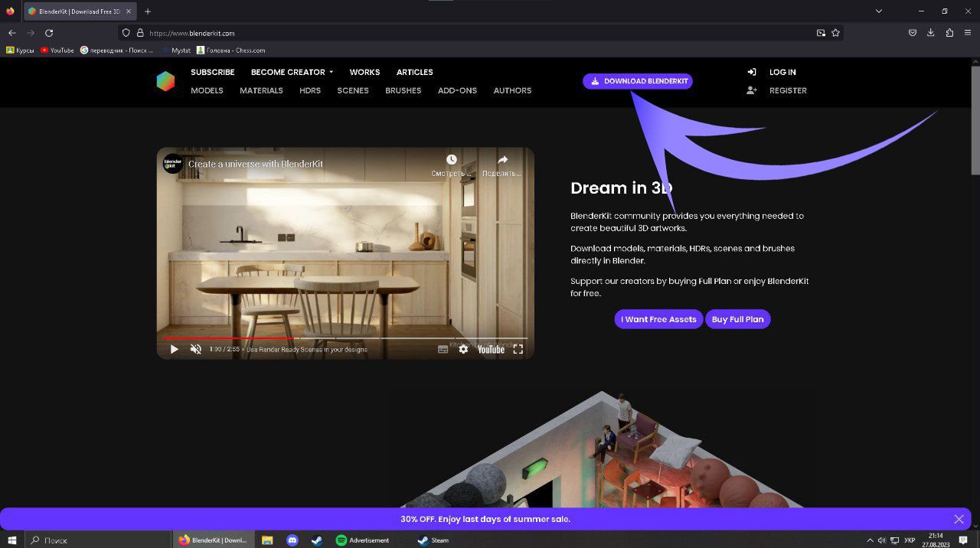Click the 30% OFF summer sale banner text
This screenshot has width=980, height=548.
pyautogui.click(x=485, y=519)
